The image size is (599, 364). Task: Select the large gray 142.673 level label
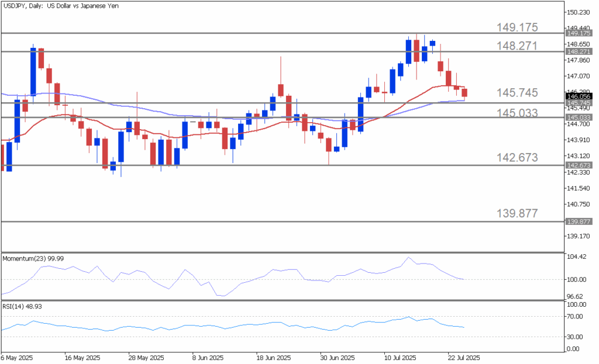(x=517, y=157)
